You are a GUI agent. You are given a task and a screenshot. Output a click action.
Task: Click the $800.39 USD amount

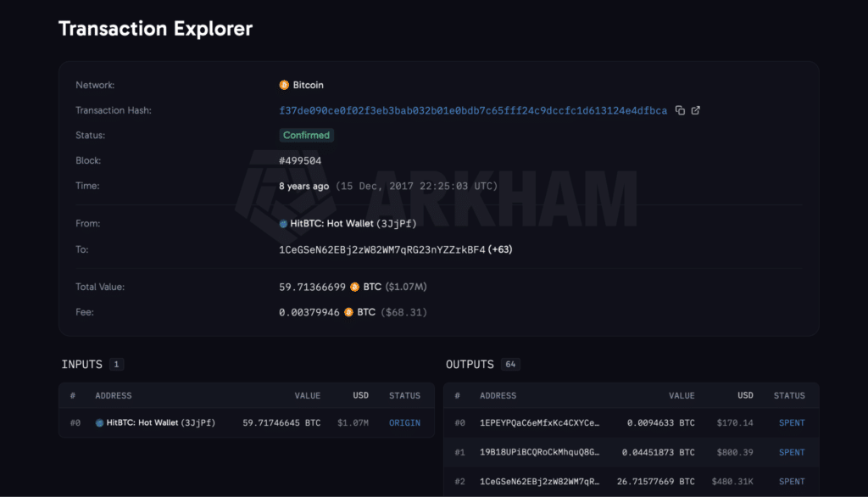735,452
